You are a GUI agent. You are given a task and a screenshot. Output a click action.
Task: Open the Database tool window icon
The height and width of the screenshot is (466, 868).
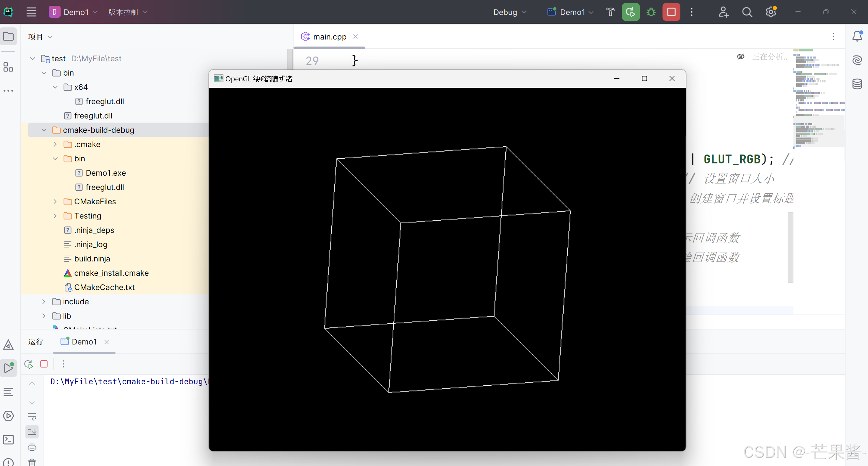tap(857, 84)
